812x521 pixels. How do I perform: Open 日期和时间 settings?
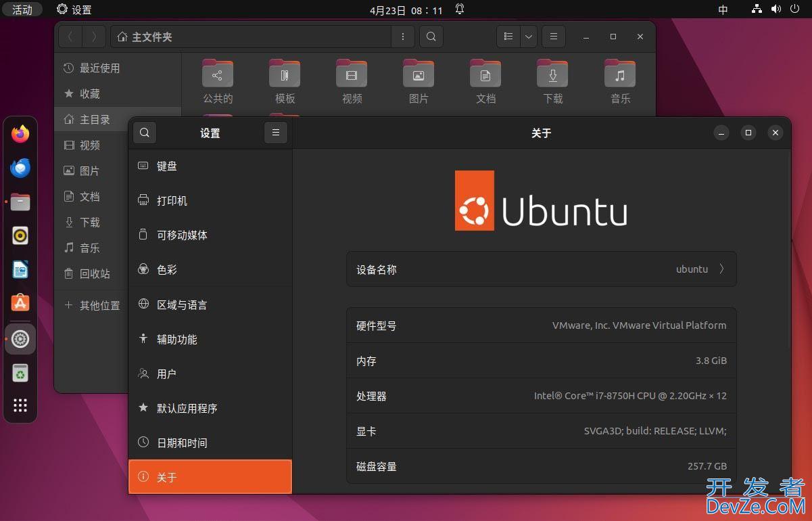[210, 443]
